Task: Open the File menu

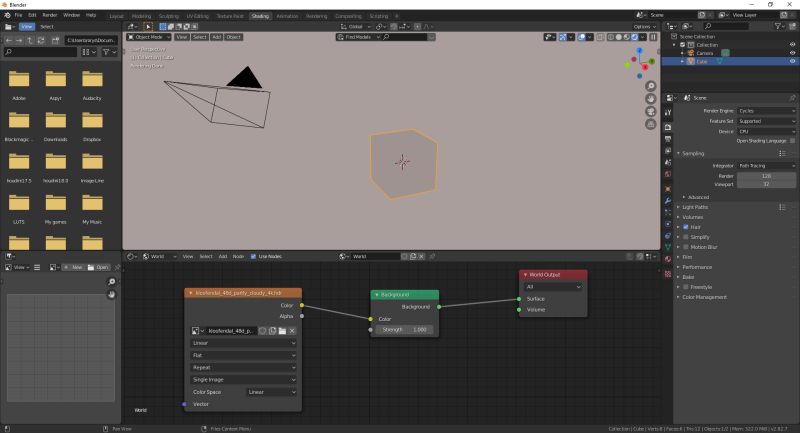Action: (18, 15)
